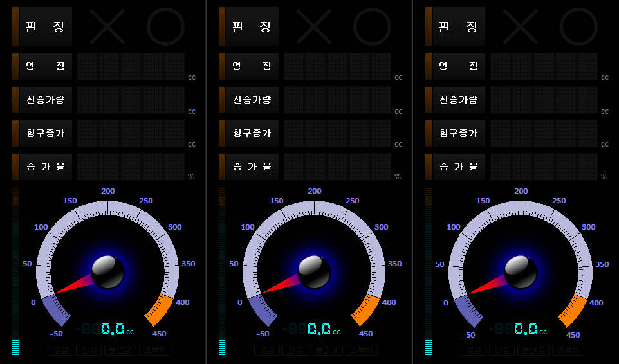Click the X fail symbol in left panel

107,26
